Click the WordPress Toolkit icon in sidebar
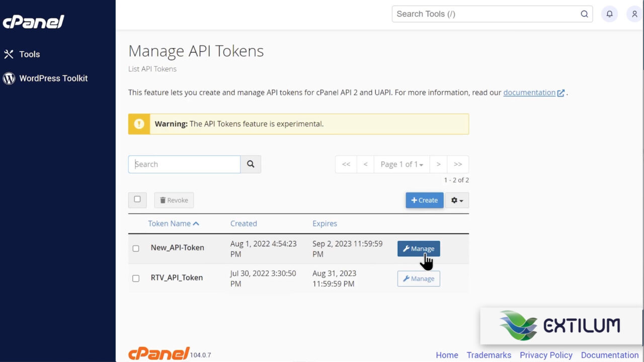This screenshot has width=644, height=362. tap(9, 78)
